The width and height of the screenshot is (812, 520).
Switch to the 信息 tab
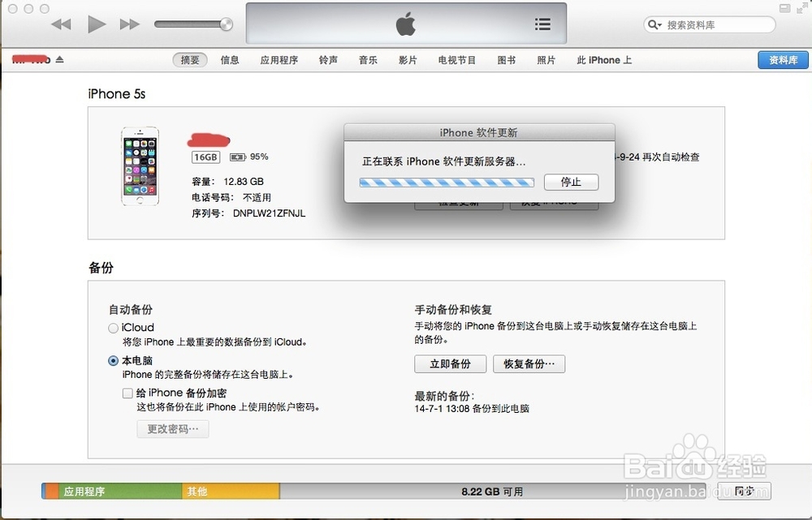(x=230, y=60)
